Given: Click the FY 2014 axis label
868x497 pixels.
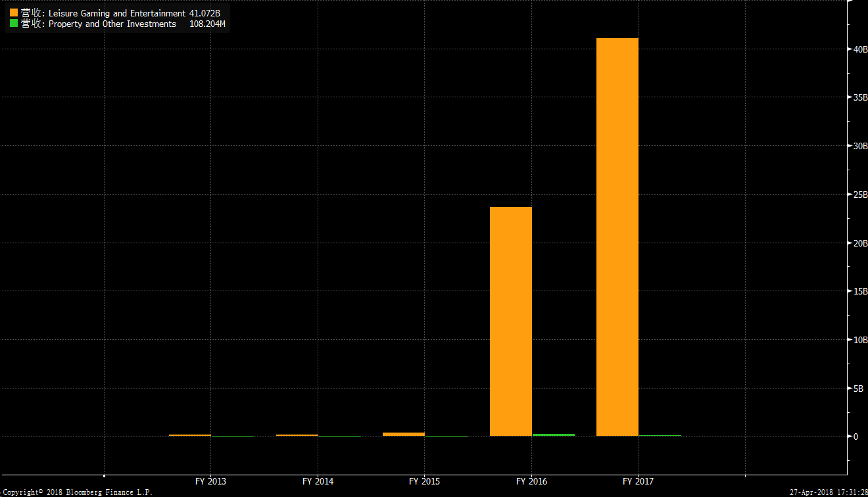Looking at the screenshot, I should tap(318, 481).
